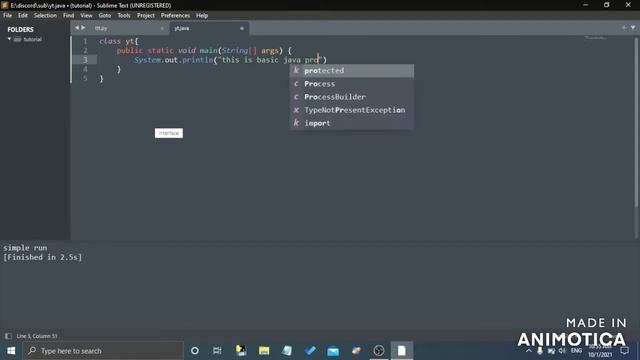Click the class icon beside 'Process'
The width and height of the screenshot is (640, 360).
(x=296, y=84)
